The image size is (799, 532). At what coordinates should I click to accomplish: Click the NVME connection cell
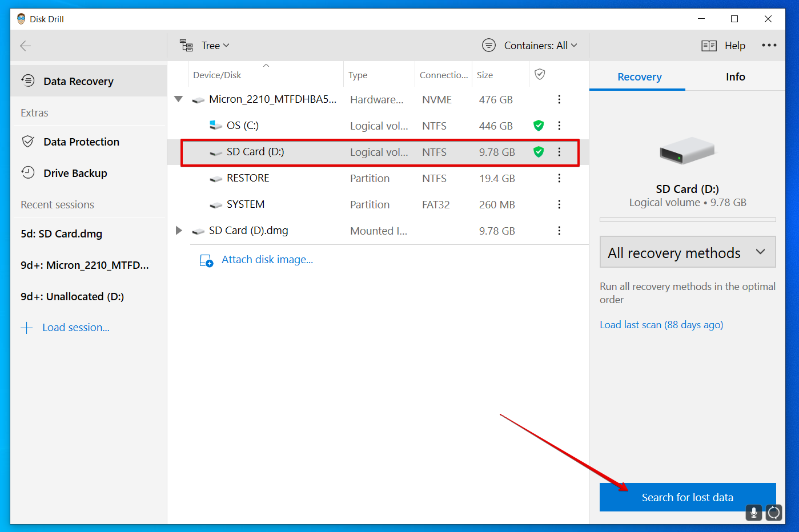(437, 99)
